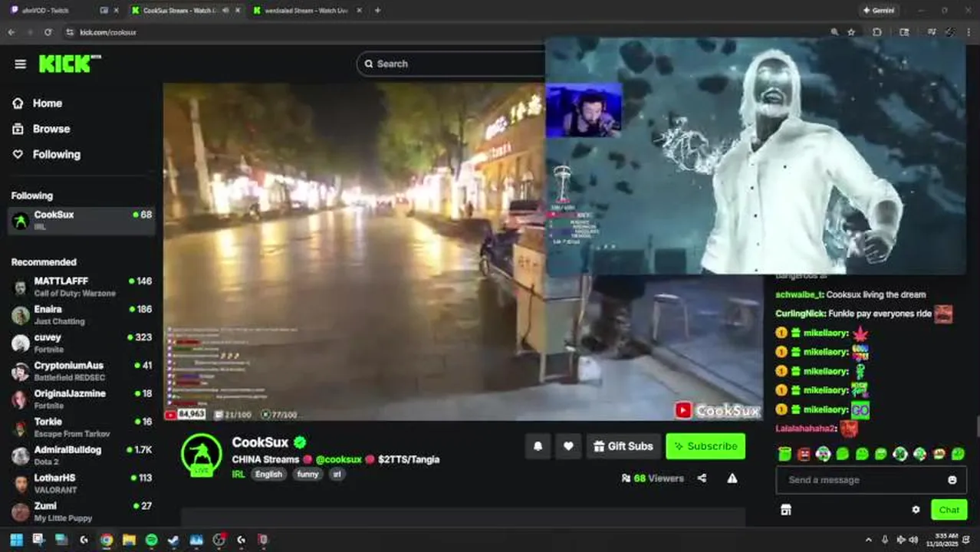Viewport: 980px width, 552px height.
Task: Open the chat shop icon
Action: [785, 510]
